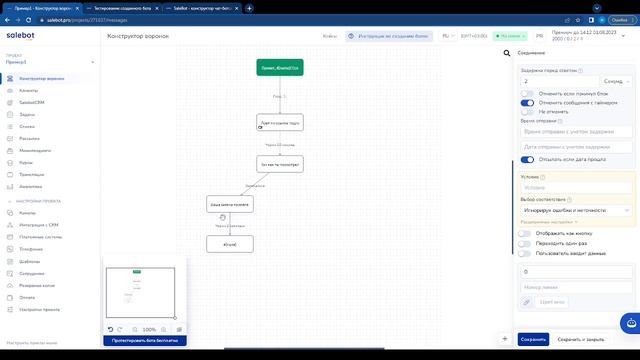Screen dimensions: 640x360
Task: Open the Chrome tab search arrow
Action: point(597,8)
